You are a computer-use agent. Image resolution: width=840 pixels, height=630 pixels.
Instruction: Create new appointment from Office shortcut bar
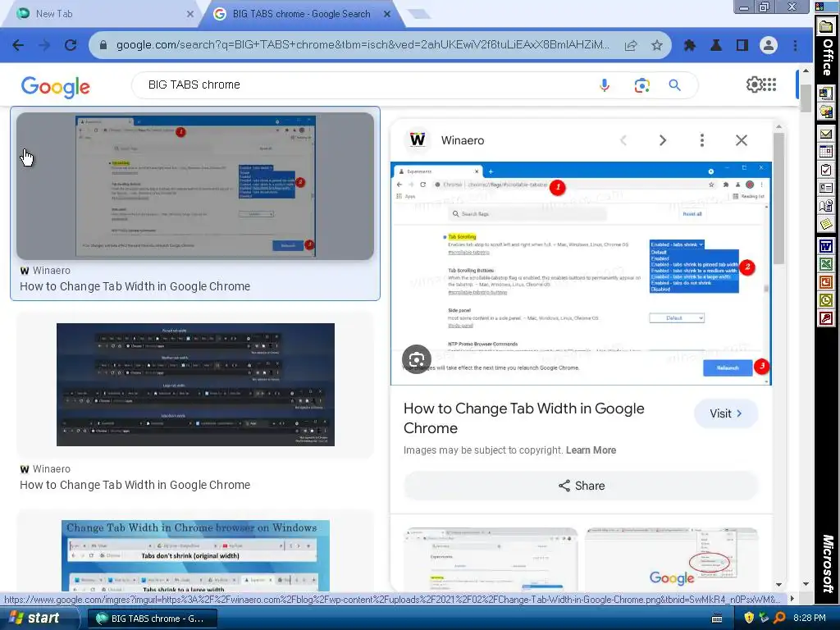[826, 152]
